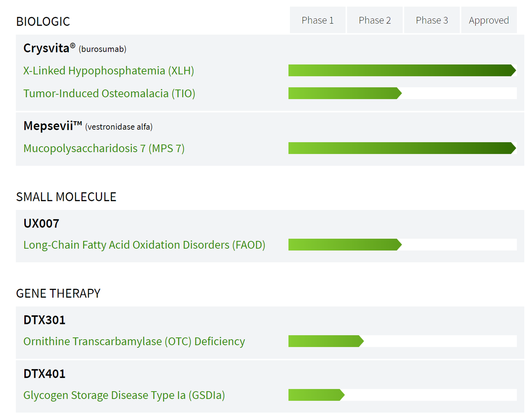Viewport: 532px width, 417px height.
Task: Click the GSDIa progress bar
Action: [x=316, y=395]
